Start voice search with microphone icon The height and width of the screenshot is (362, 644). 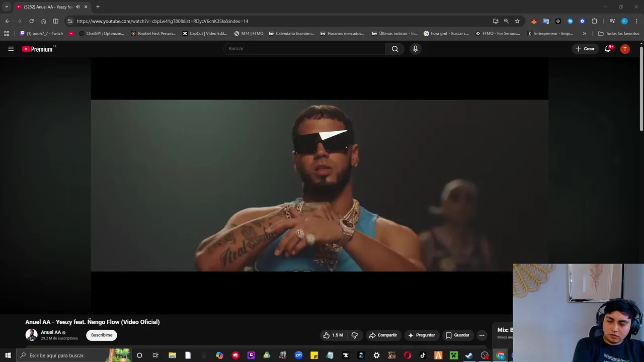(415, 49)
